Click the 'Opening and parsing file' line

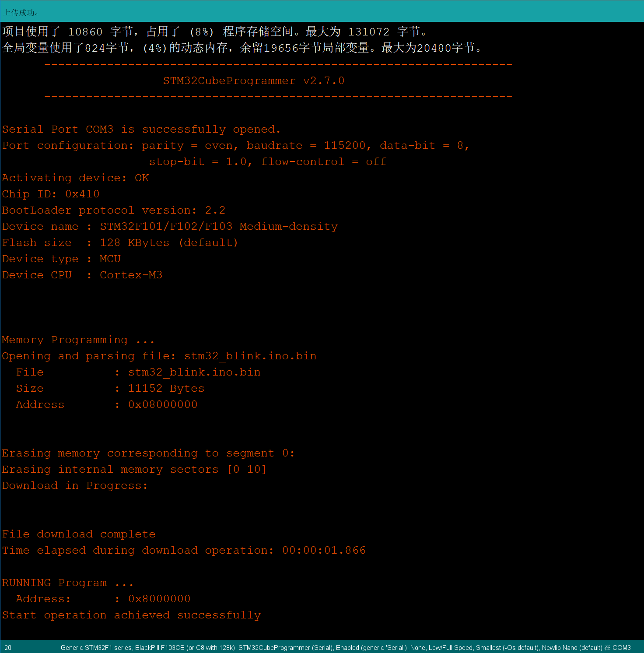coord(159,356)
